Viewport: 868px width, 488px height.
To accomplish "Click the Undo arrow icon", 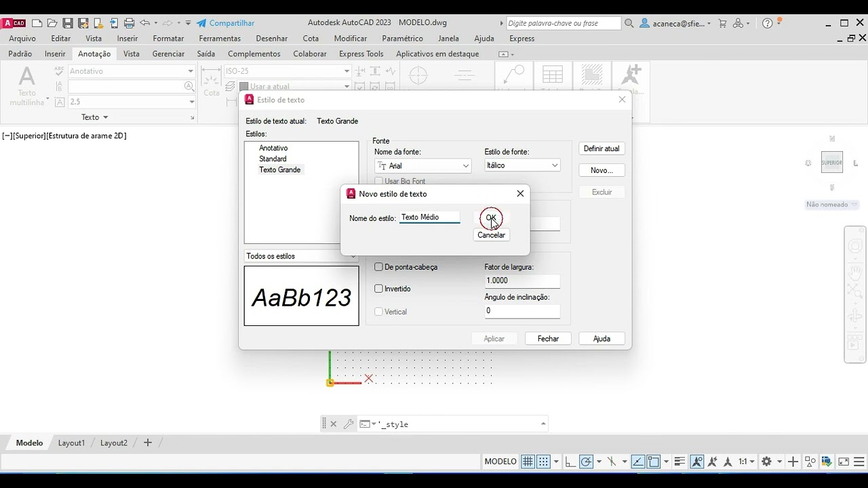I will 144,23.
